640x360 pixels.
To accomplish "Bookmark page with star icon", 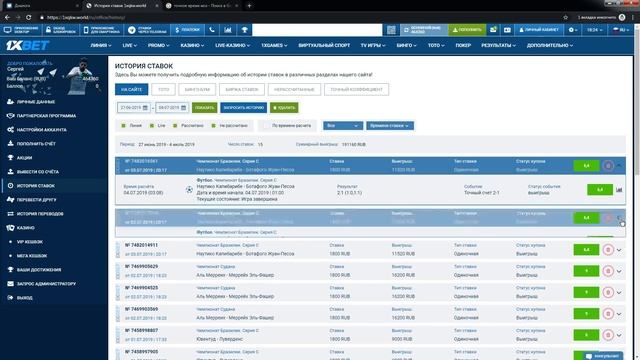I will point(565,17).
